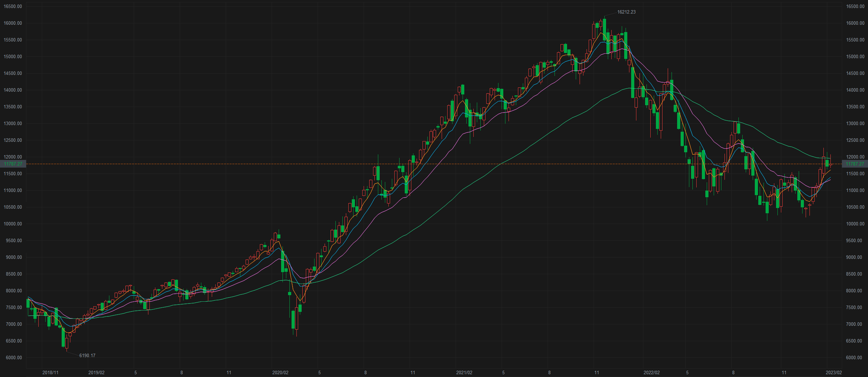Click the 2021/02 date label
This screenshot has height=377, width=868.
click(x=464, y=372)
